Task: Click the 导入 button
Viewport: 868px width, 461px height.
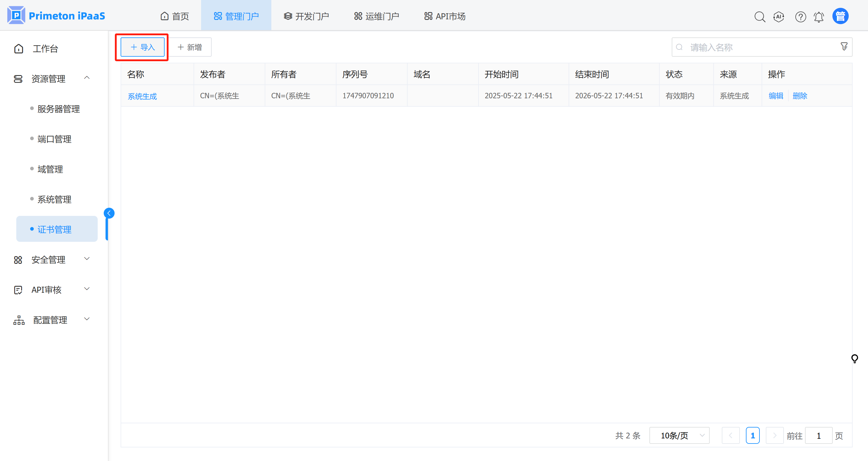Action: [143, 47]
